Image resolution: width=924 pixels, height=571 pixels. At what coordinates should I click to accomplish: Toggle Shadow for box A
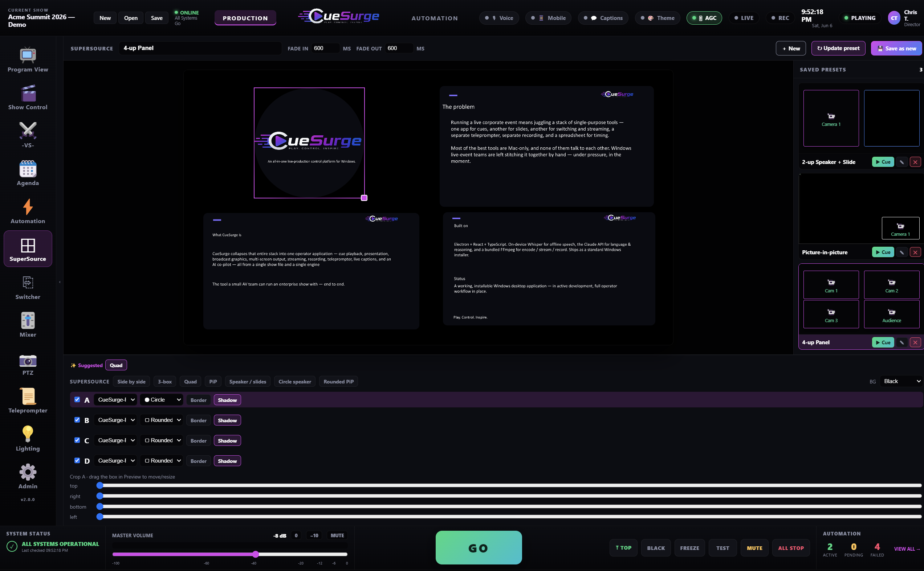227,400
